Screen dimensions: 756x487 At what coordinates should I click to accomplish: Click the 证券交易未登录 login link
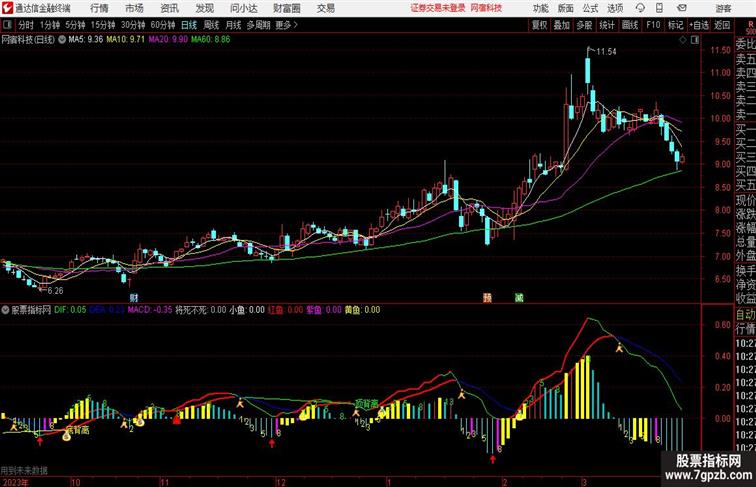pyautogui.click(x=438, y=8)
